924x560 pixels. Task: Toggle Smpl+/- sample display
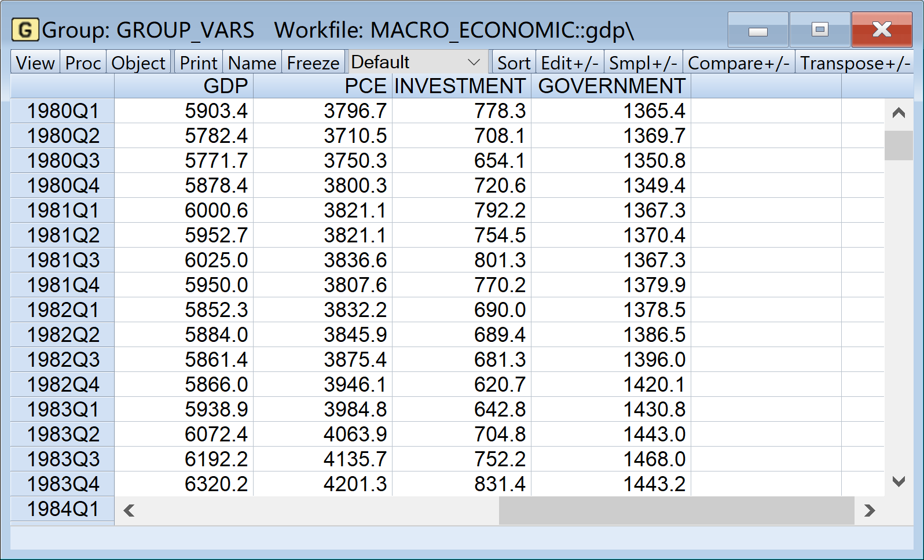click(x=643, y=62)
